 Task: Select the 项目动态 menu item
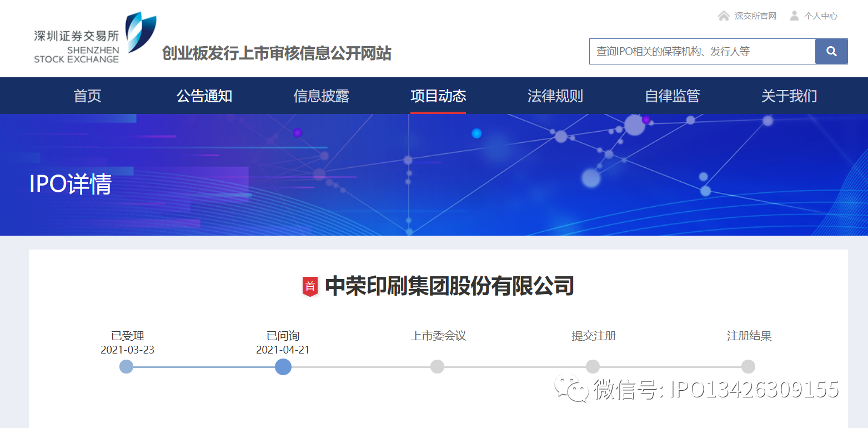coord(438,96)
